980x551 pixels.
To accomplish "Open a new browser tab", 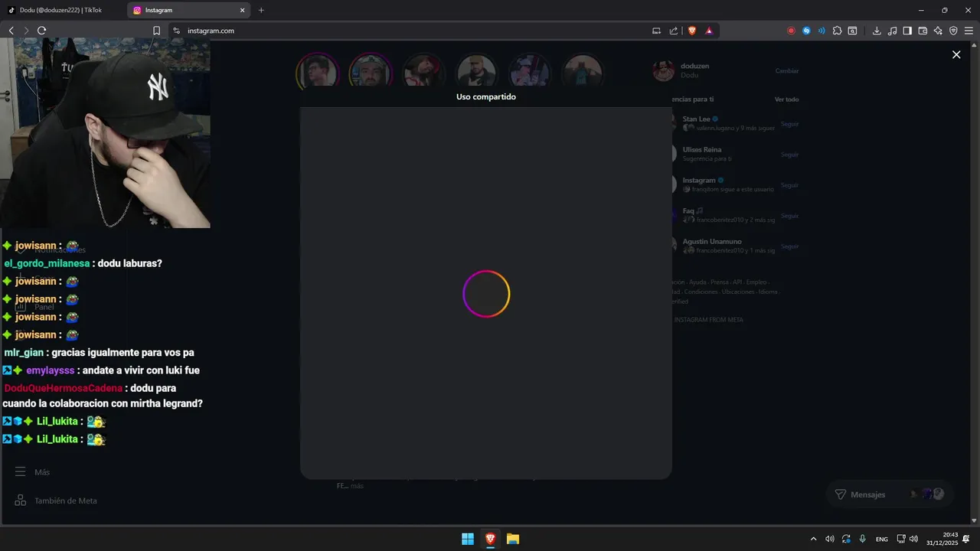I will click(261, 10).
